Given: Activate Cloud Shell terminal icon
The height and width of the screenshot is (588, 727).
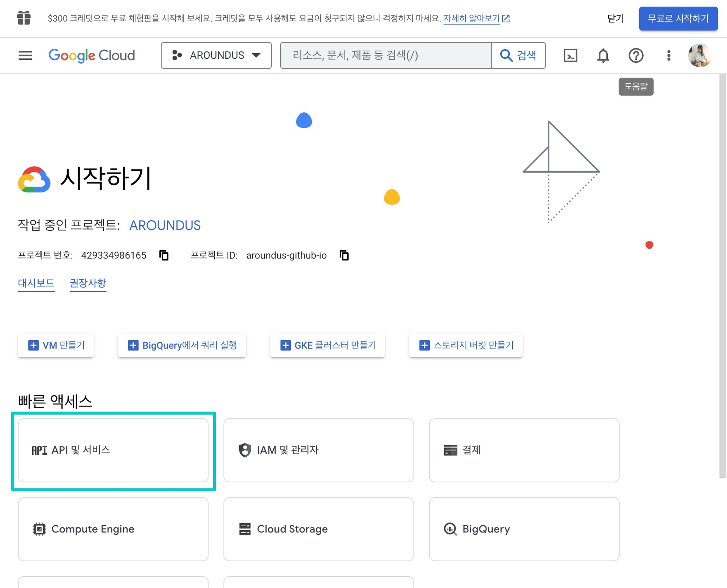Looking at the screenshot, I should tap(570, 56).
